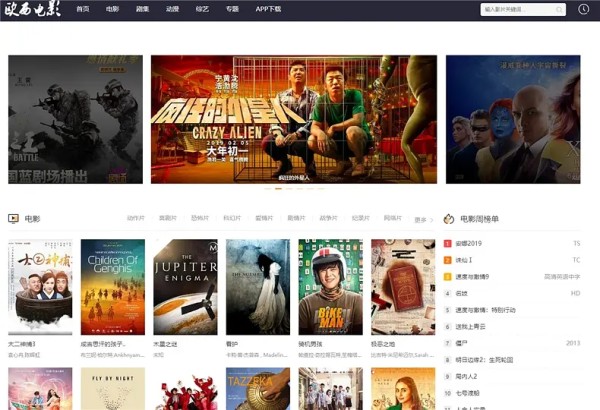Filter movies by 战争片
The width and height of the screenshot is (600, 410).
329,218
